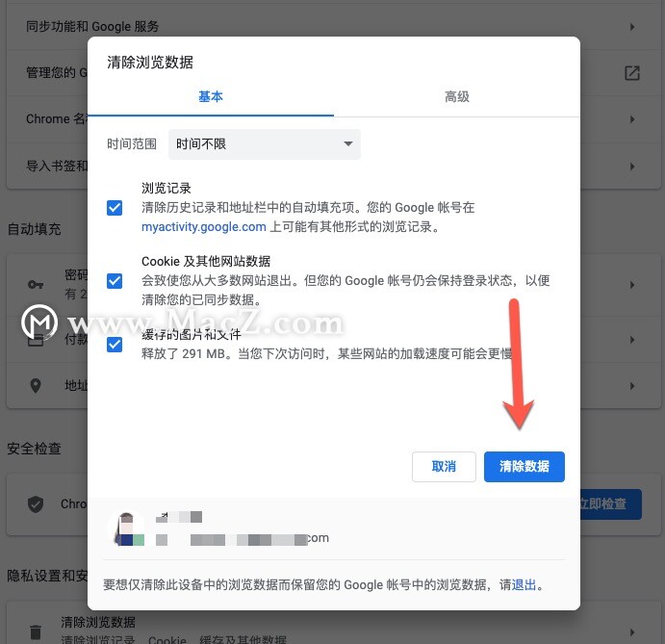
Task: Switch to the 高级 tab
Action: coord(457,96)
